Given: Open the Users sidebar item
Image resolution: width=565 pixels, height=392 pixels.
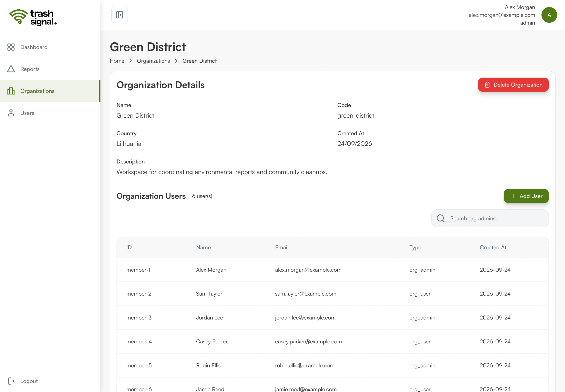Looking at the screenshot, I should (x=50, y=113).
